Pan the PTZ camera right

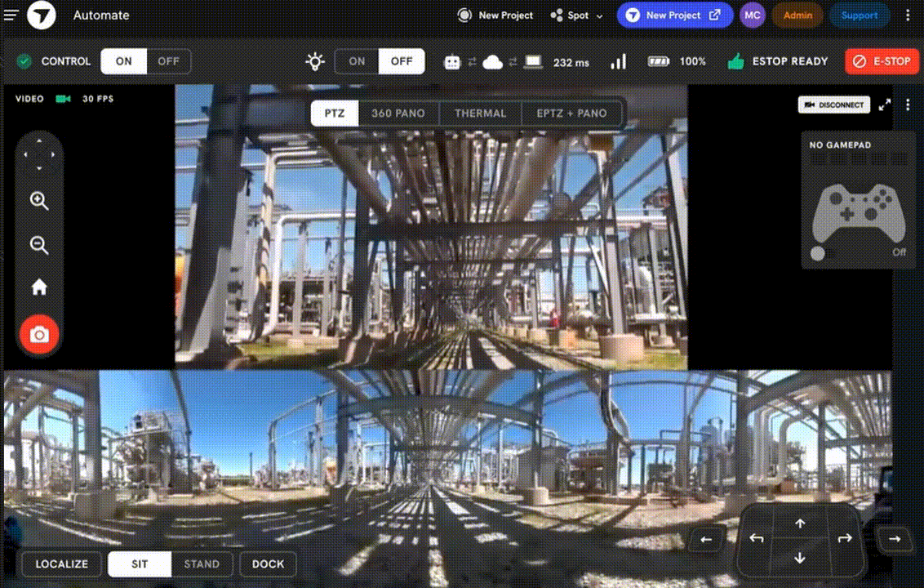[x=53, y=154]
